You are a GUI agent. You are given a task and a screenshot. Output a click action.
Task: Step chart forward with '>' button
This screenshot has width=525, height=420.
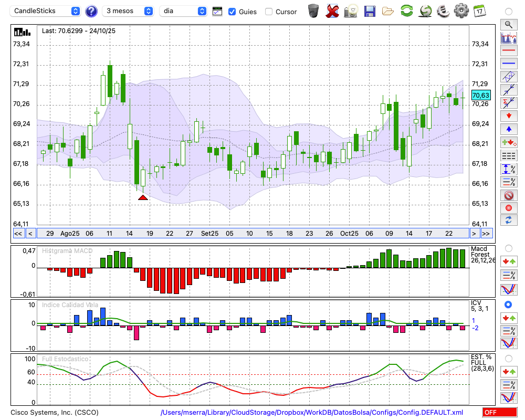474,234
